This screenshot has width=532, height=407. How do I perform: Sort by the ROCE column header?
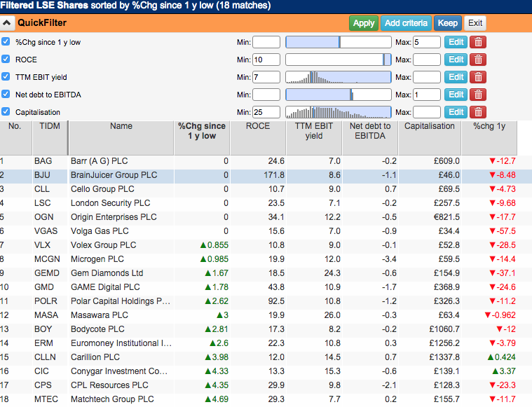click(x=258, y=138)
